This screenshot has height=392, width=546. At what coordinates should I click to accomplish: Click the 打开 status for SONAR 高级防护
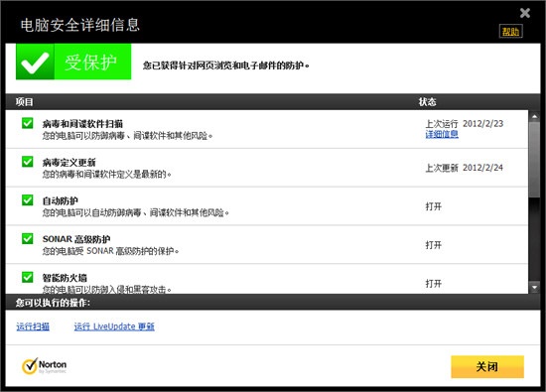click(x=434, y=245)
